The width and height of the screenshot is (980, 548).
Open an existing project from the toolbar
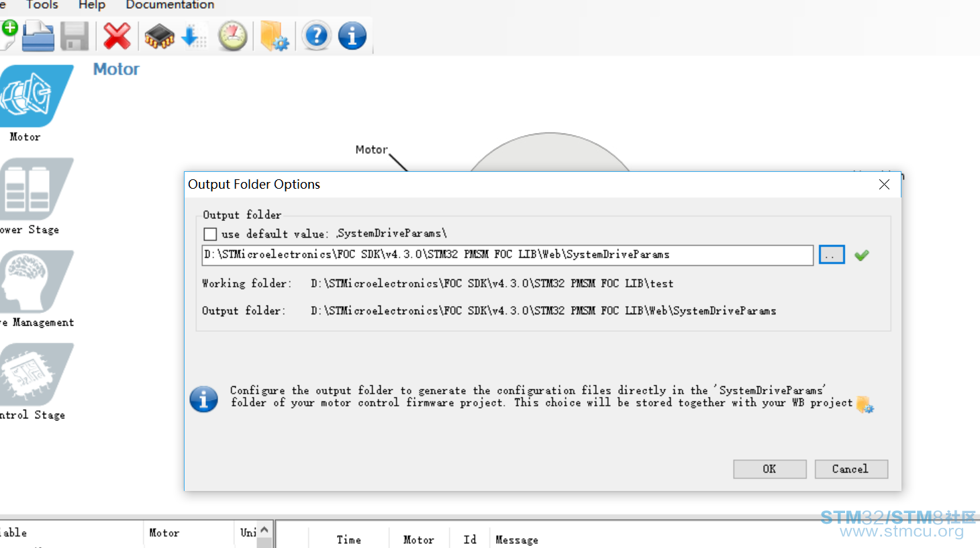tap(38, 36)
